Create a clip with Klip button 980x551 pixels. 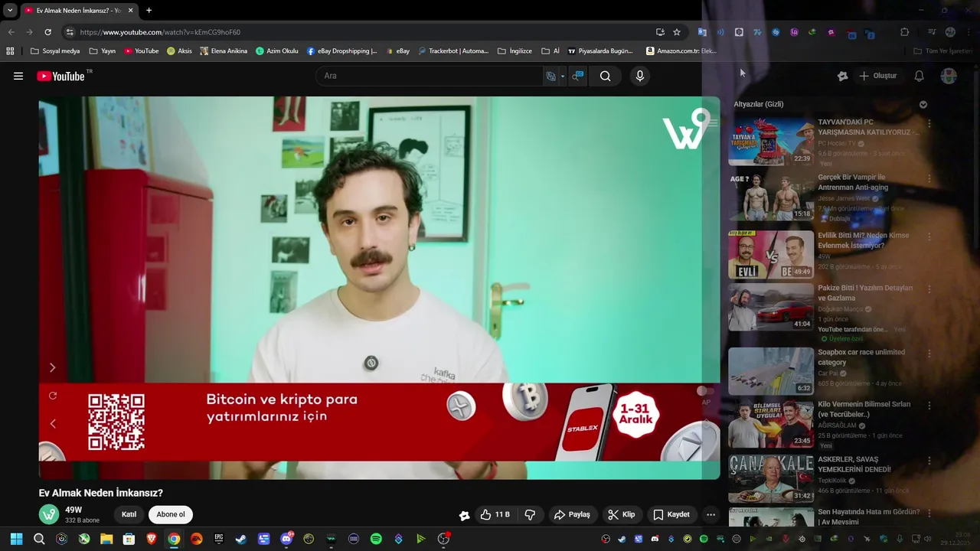(x=621, y=514)
